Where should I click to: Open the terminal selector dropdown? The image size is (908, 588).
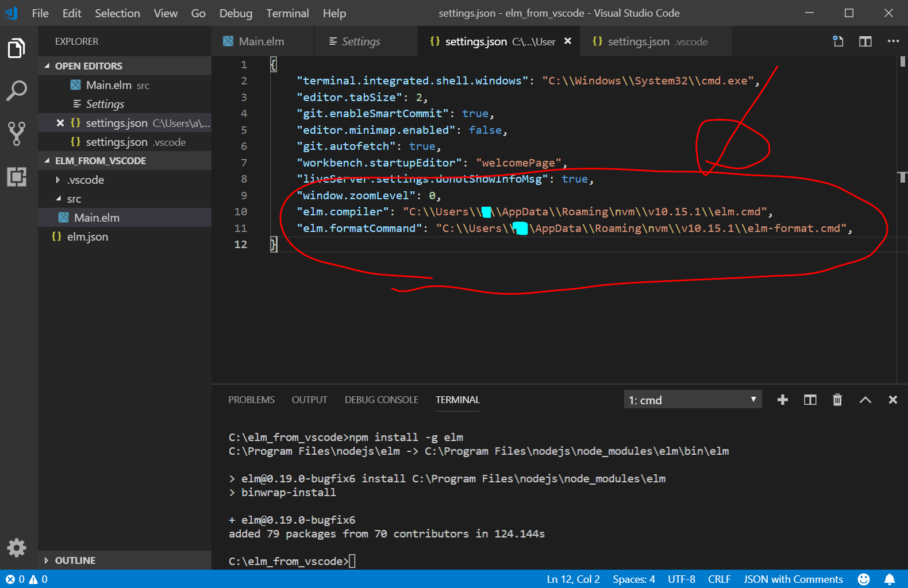[692, 400]
